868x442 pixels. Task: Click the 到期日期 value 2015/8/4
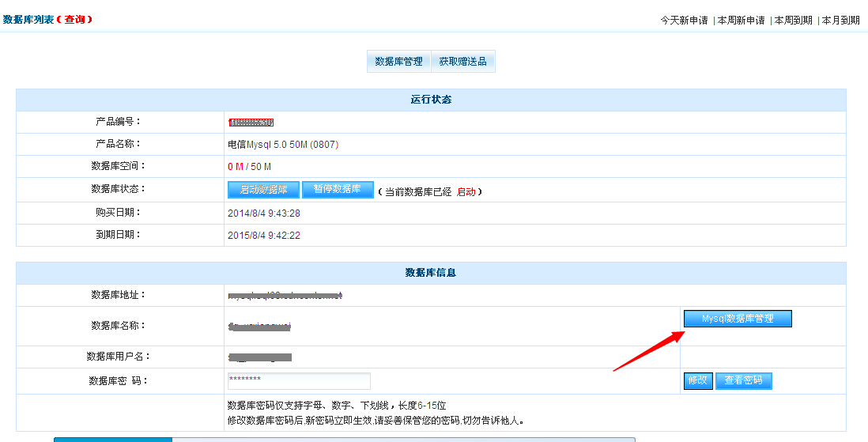[x=263, y=236]
